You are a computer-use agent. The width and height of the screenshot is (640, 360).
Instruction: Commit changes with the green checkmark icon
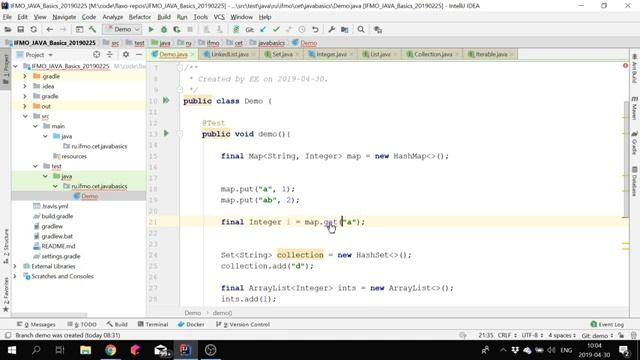(x=276, y=29)
